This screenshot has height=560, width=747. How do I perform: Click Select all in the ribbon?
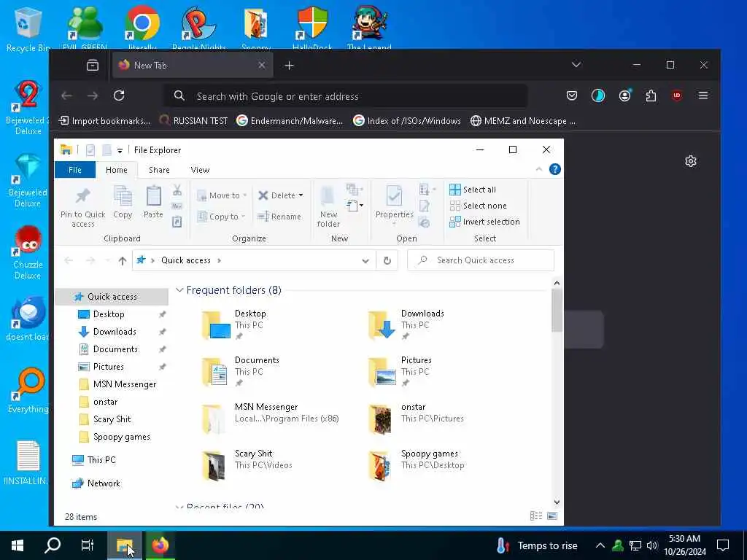pos(473,190)
